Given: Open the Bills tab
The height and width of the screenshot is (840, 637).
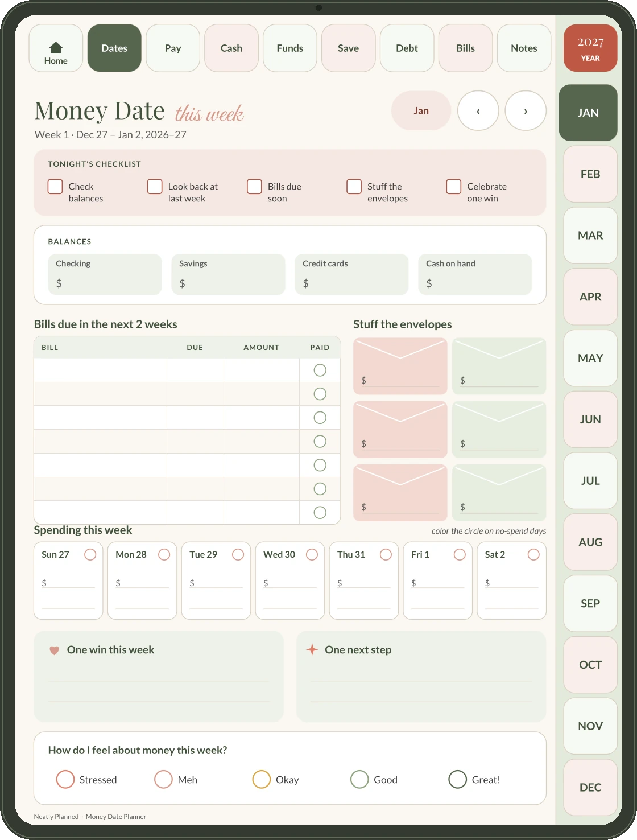Looking at the screenshot, I should click(466, 48).
